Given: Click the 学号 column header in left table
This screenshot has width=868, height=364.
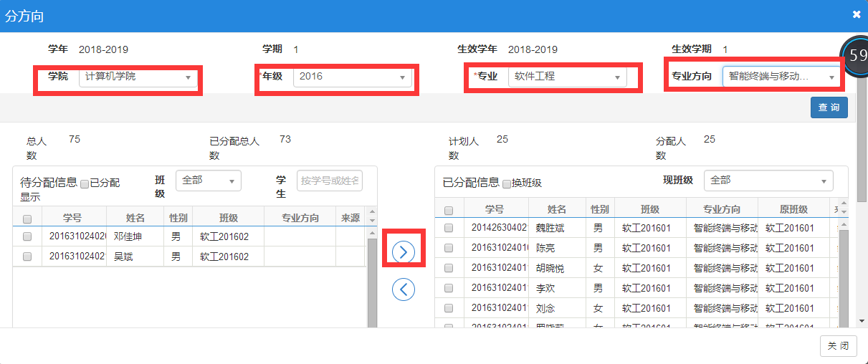Looking at the screenshot, I should [x=73, y=218].
